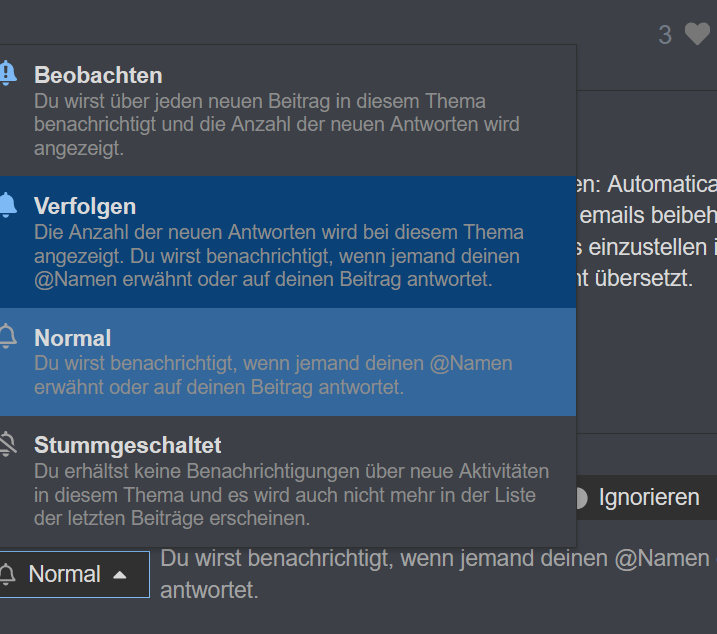Image resolution: width=717 pixels, height=634 pixels.
Task: Click the bell icon inside the bottom Normal button
Action: click(8, 574)
